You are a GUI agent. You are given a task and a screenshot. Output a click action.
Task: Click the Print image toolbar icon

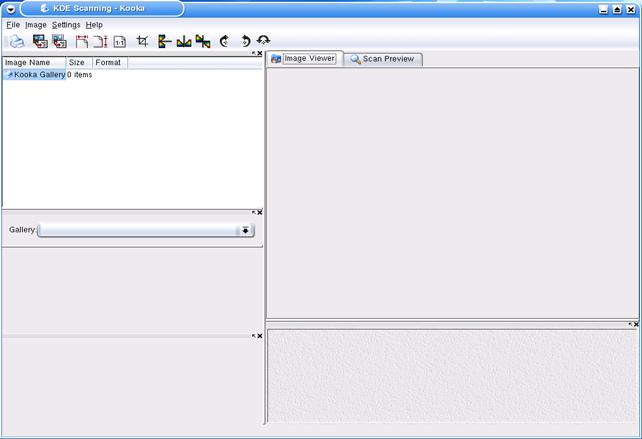pyautogui.click(x=17, y=41)
